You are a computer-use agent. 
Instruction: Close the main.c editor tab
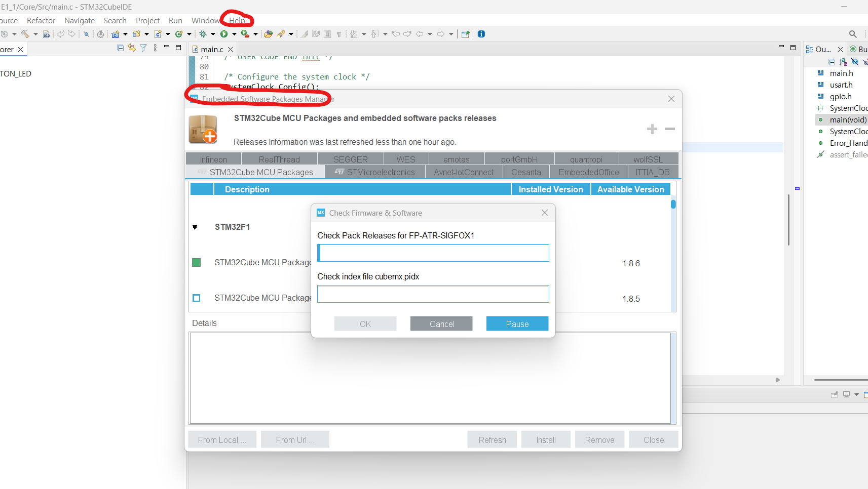tap(230, 49)
